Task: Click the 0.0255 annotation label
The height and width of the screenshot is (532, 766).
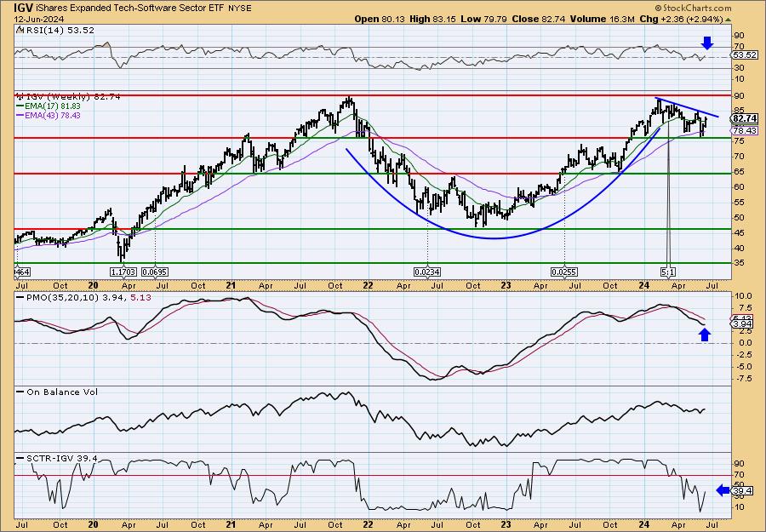Action: (564, 272)
